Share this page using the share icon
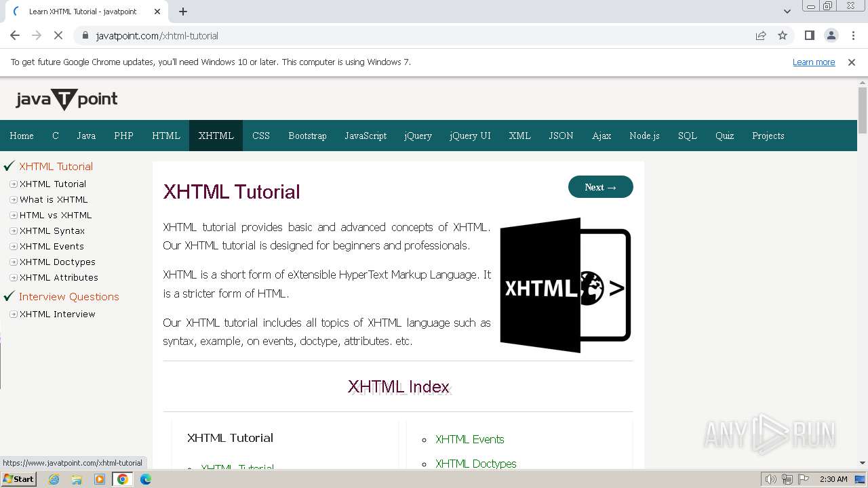This screenshot has width=868, height=488. [x=761, y=36]
